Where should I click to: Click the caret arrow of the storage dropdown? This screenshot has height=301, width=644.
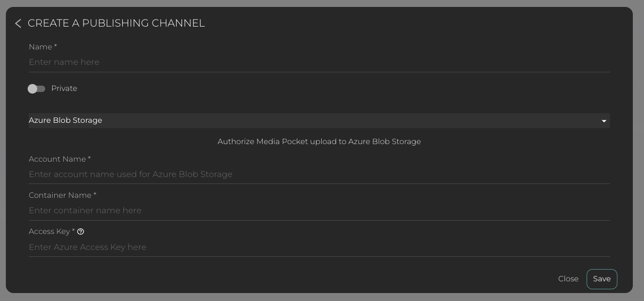pos(604,121)
